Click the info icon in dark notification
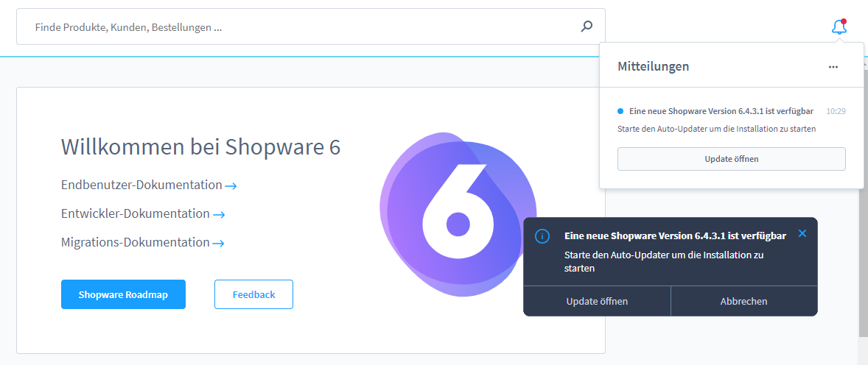The image size is (868, 365). coord(542,237)
